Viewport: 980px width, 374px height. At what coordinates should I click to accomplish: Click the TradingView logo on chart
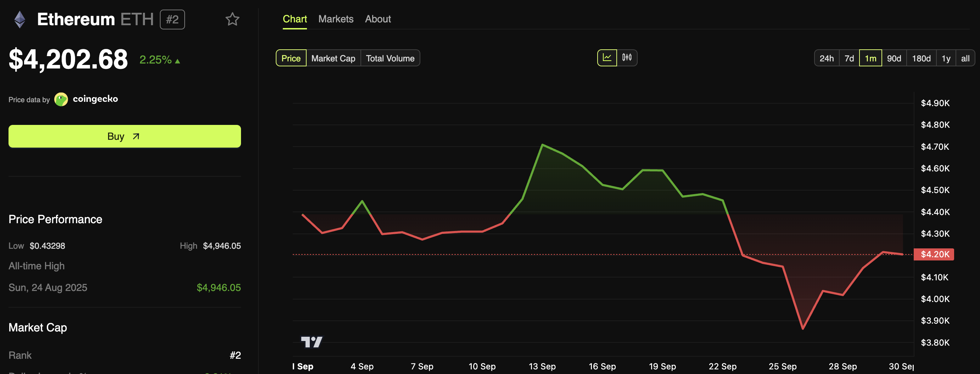pos(312,342)
